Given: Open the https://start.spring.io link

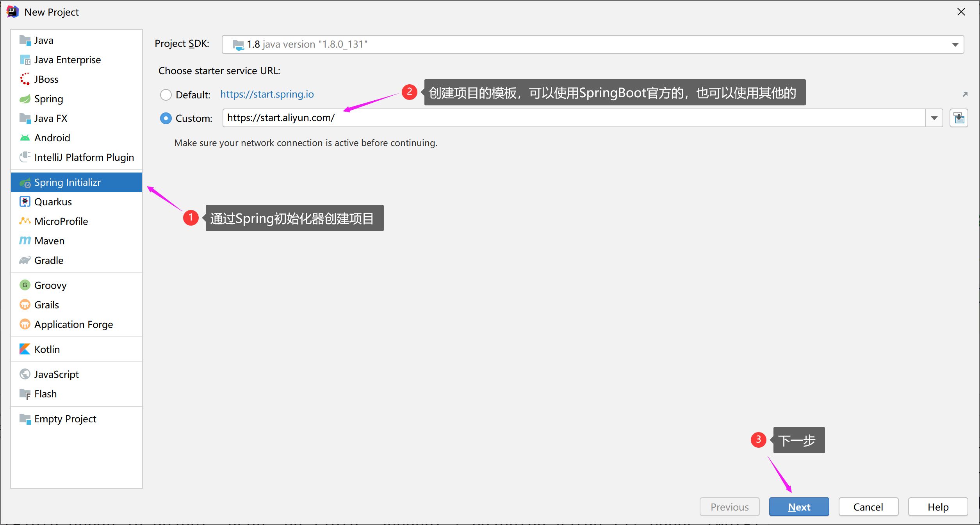Looking at the screenshot, I should pyautogui.click(x=267, y=94).
